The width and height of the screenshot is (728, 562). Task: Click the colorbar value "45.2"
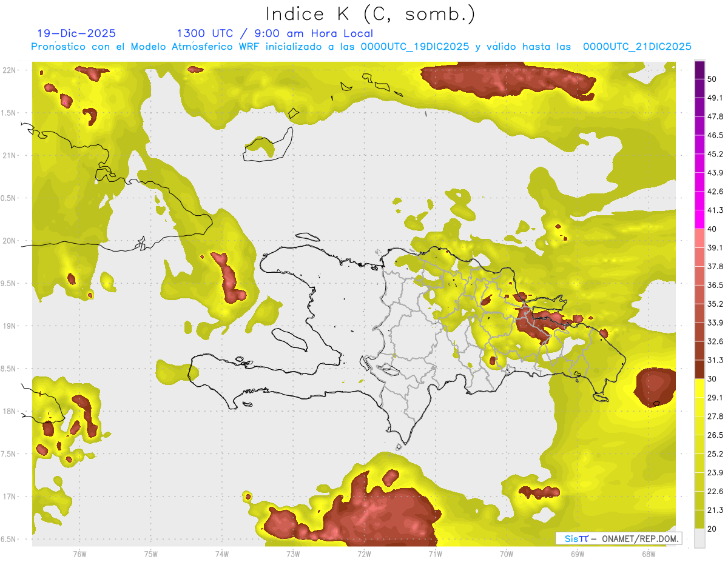(x=715, y=154)
